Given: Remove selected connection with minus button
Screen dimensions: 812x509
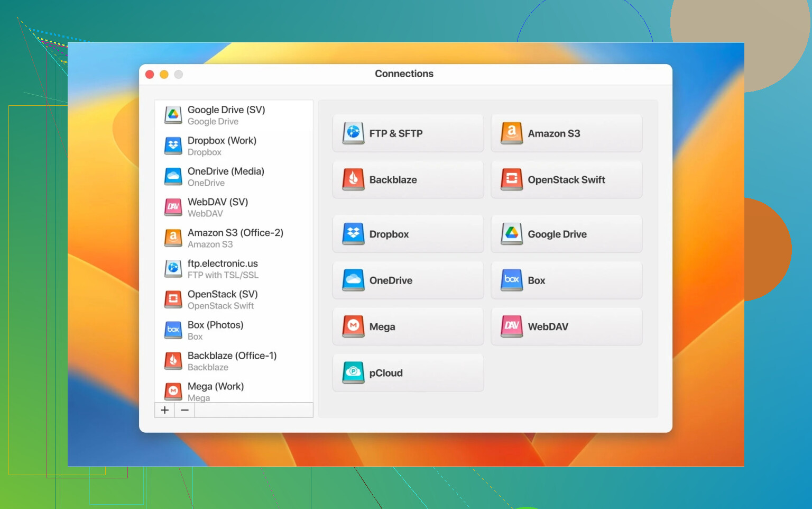Looking at the screenshot, I should click(184, 410).
